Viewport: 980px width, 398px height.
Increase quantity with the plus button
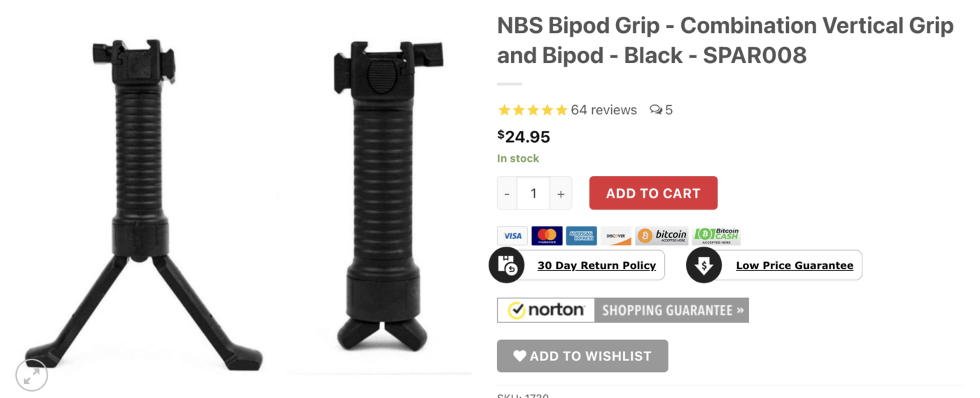coord(561,193)
